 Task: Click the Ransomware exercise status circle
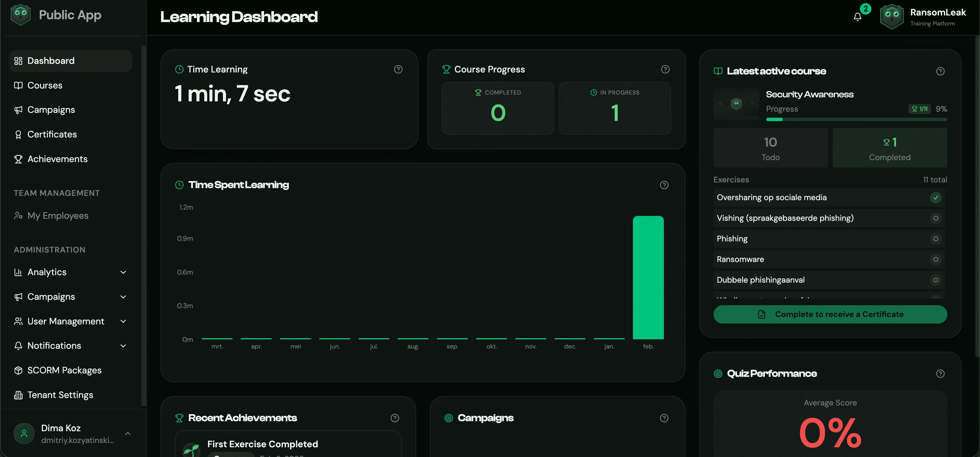click(936, 259)
